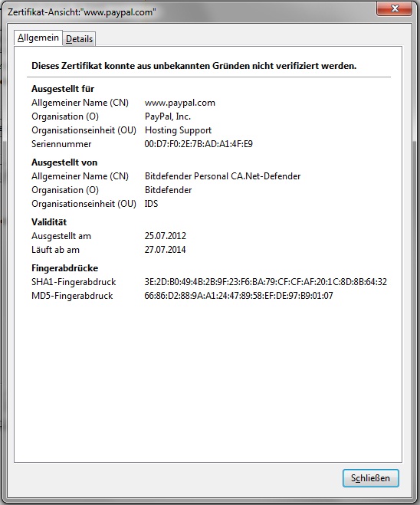
Task: Click the Schließen button
Action: [x=370, y=478]
